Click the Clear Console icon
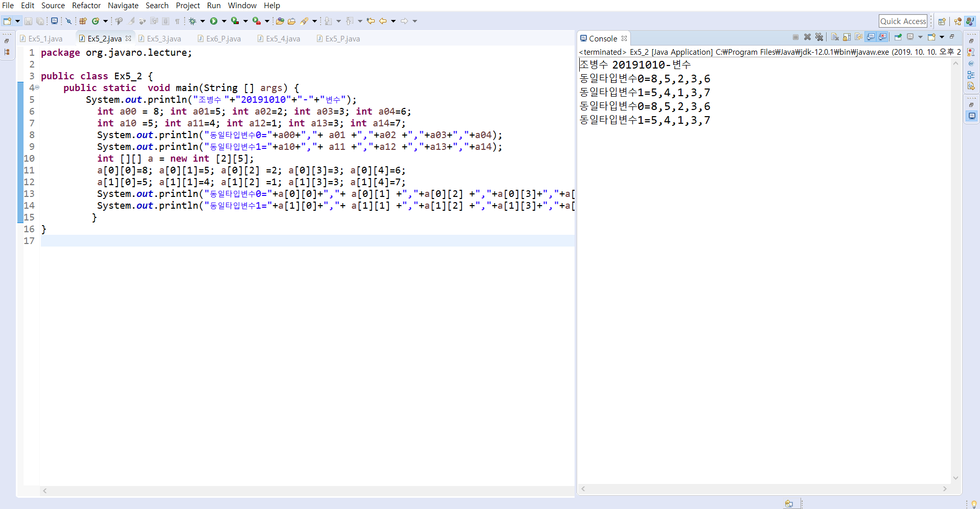Screen dimensions: 980x509 tap(835, 37)
